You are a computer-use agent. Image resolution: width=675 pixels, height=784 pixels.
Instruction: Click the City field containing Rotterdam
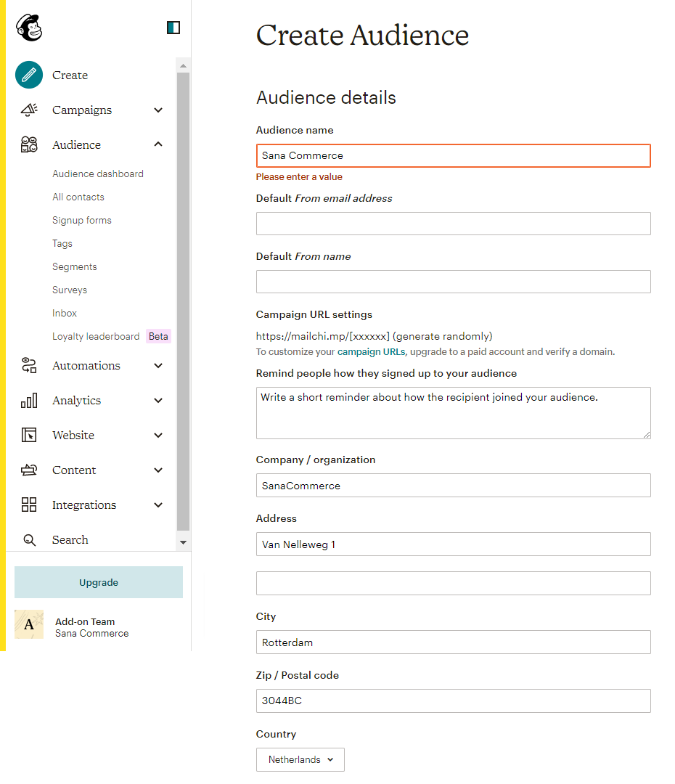[454, 642]
